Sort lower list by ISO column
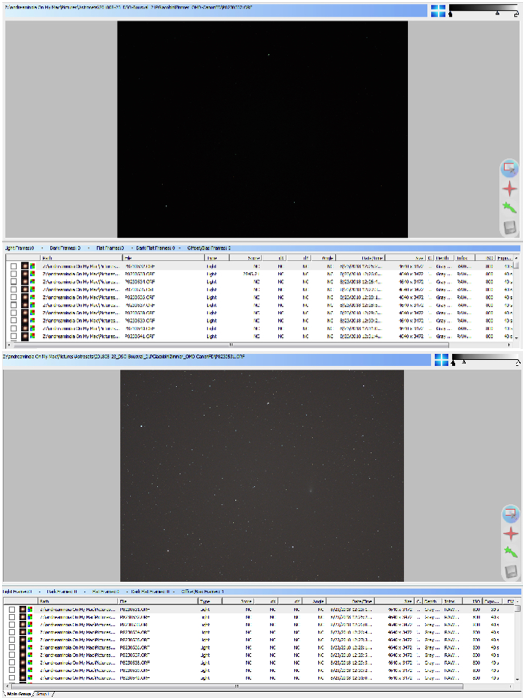 [475, 601]
